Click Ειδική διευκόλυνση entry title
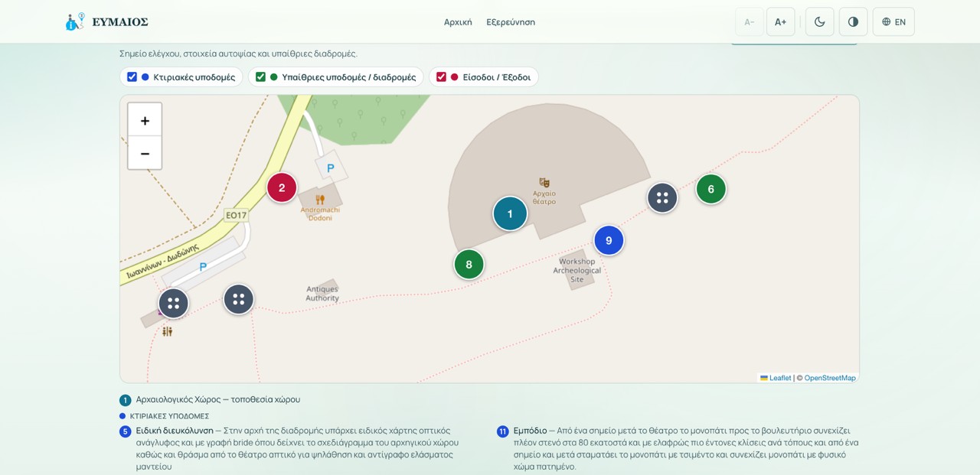Screen dimensions: 980x475 (175, 431)
